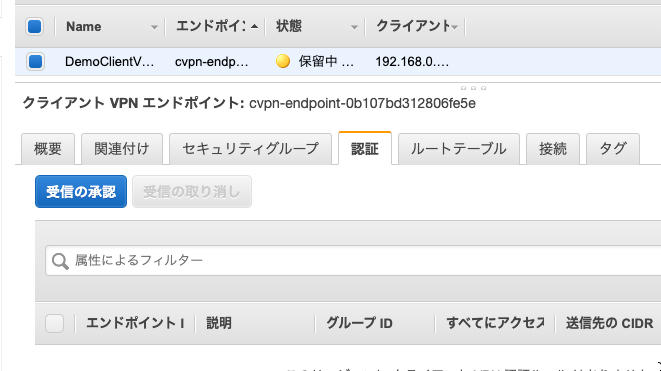The height and width of the screenshot is (371, 661).
Task: Click the 受信の承認 button
Action: [81, 192]
